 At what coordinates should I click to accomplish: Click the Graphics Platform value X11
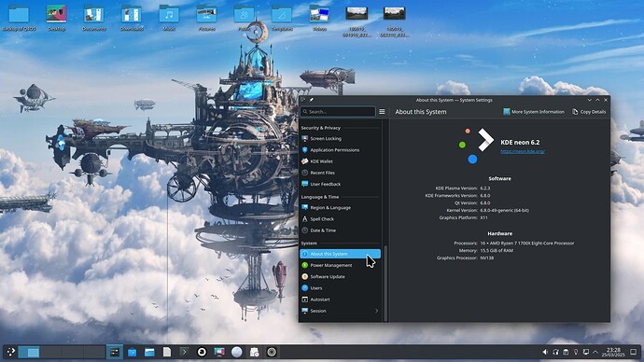click(483, 218)
